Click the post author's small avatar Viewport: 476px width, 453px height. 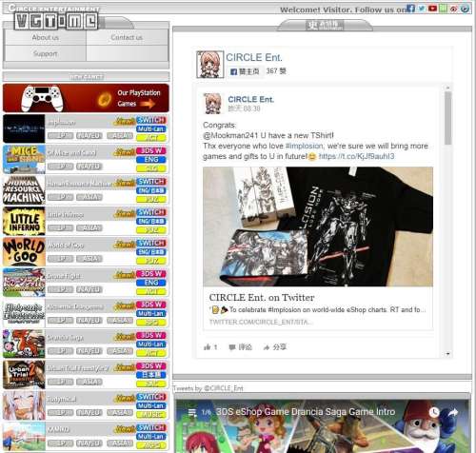[212, 104]
